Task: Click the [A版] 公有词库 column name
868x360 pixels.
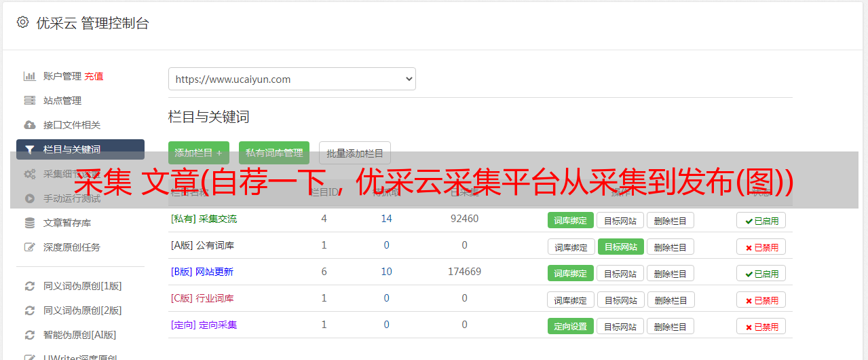Action: click(202, 245)
